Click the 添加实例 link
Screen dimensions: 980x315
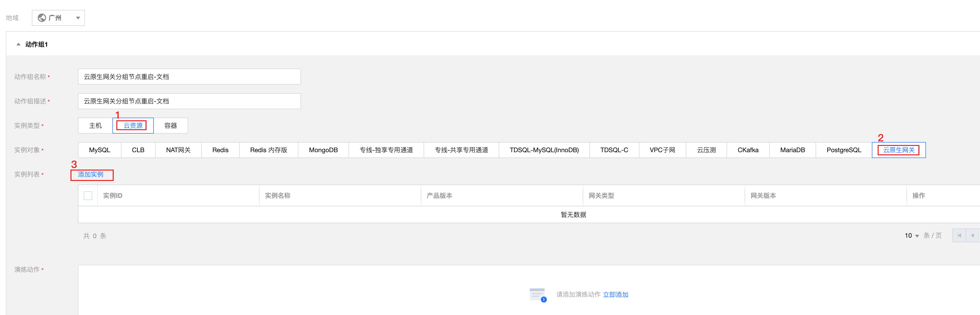point(91,174)
